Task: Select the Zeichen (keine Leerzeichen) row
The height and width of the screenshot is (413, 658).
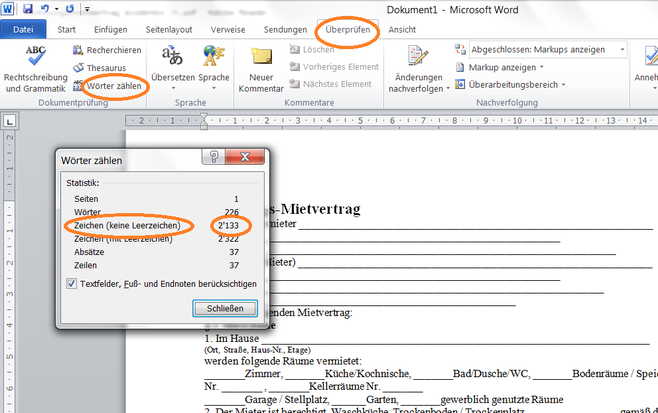Action: [157, 225]
